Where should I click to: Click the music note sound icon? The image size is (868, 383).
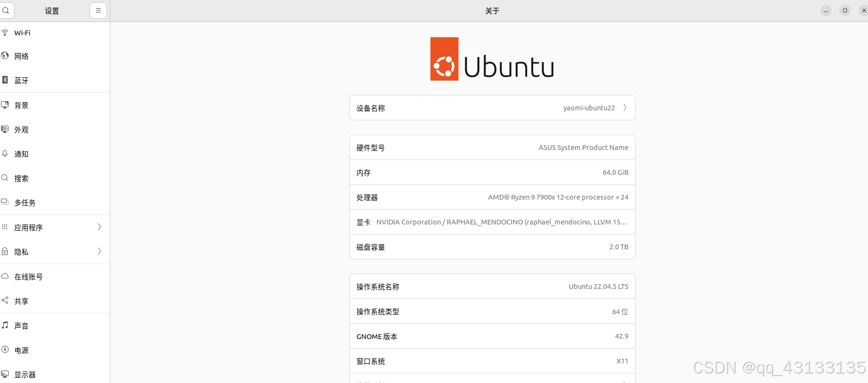click(x=5, y=325)
